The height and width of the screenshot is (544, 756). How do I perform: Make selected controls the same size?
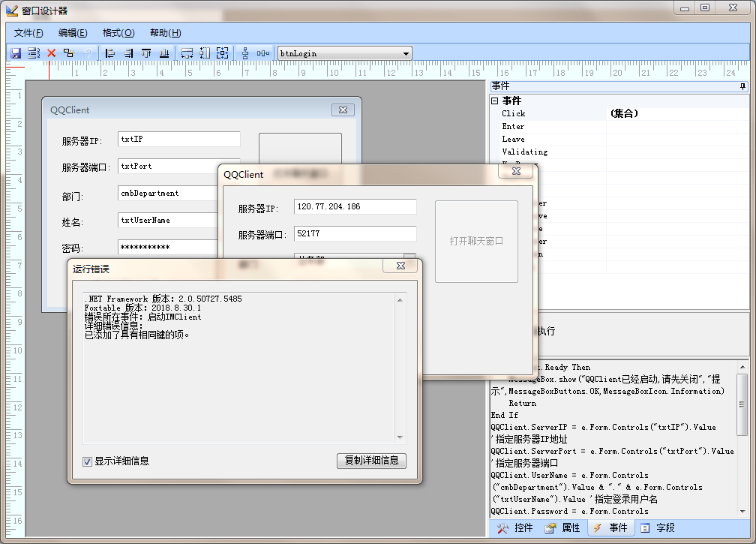tap(222, 53)
